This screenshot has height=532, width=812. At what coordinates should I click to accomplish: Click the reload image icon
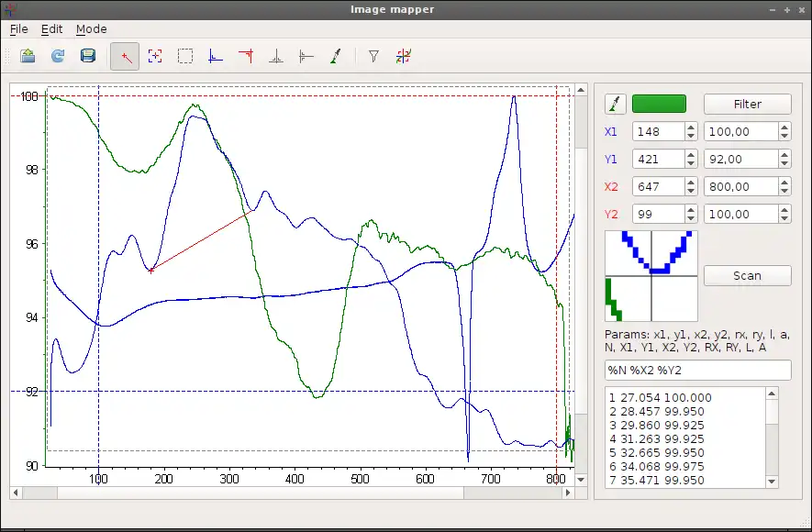pos(58,56)
